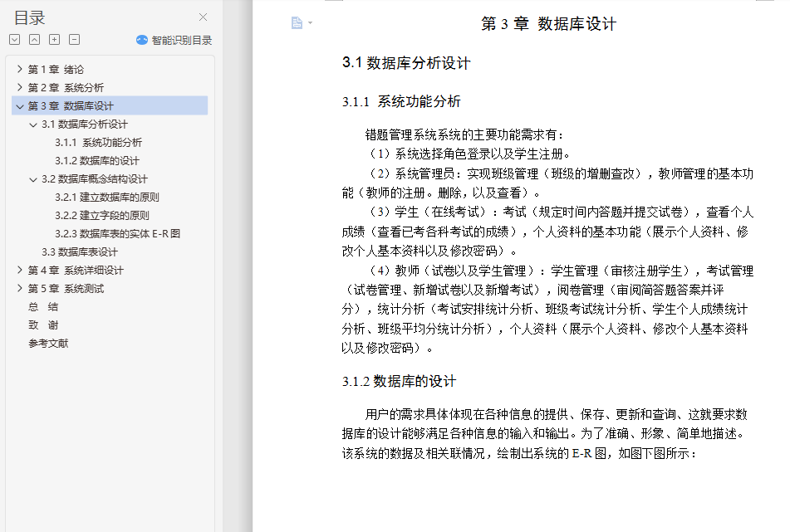Click the expand-all-levels down arrow icon
This screenshot has width=790, height=532.
point(15,40)
